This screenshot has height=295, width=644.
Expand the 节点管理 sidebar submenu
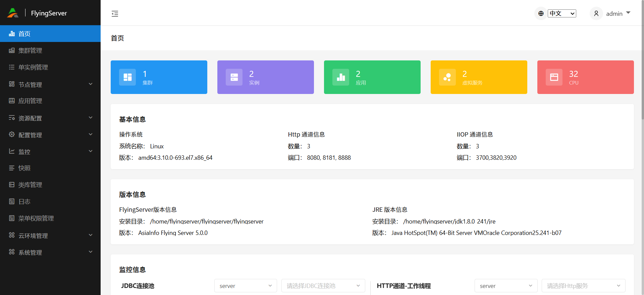click(50, 84)
